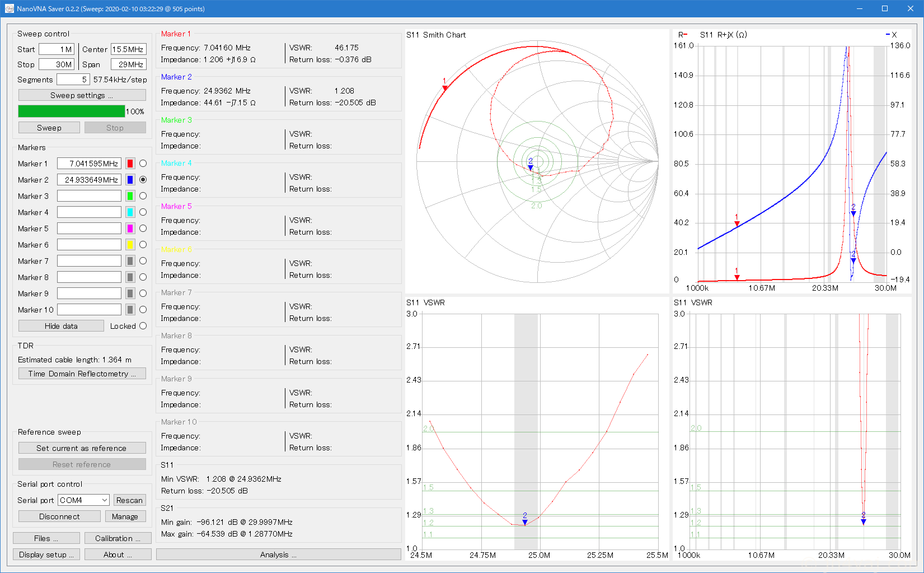The height and width of the screenshot is (573, 924).
Task: Open Marker 5 magenta color swatch
Action: pos(130,229)
